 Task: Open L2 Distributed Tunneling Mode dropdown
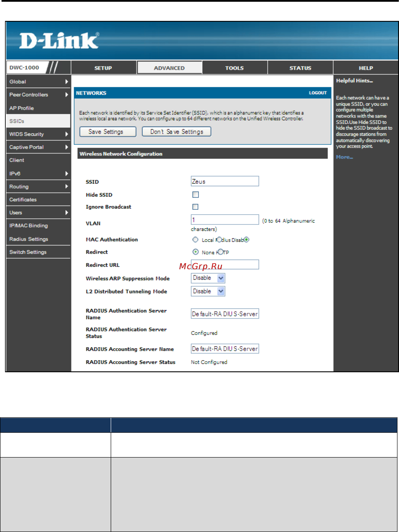(x=208, y=291)
